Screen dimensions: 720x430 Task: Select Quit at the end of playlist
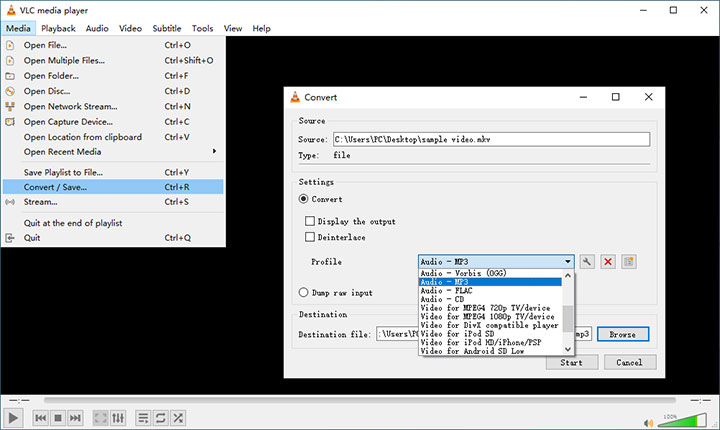[113, 223]
